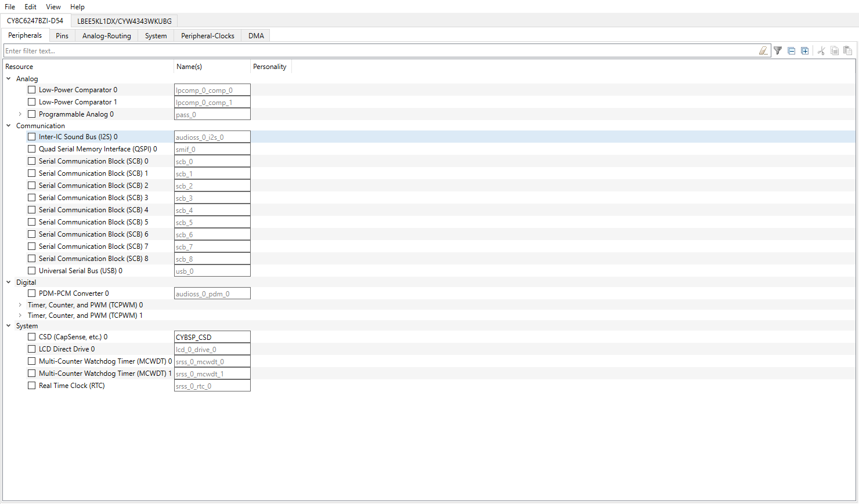Viewport: 859px width, 504px height.
Task: Collapse the Digital category
Action: [x=9, y=282]
